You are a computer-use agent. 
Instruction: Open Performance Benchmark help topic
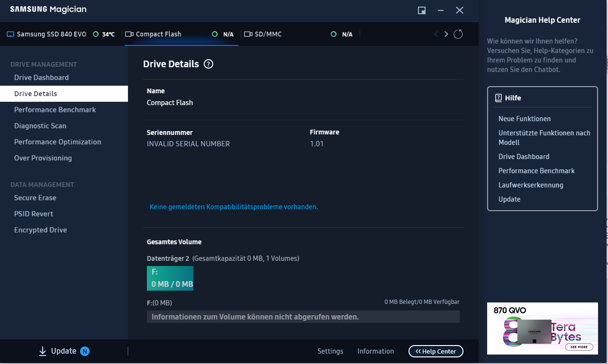click(536, 171)
